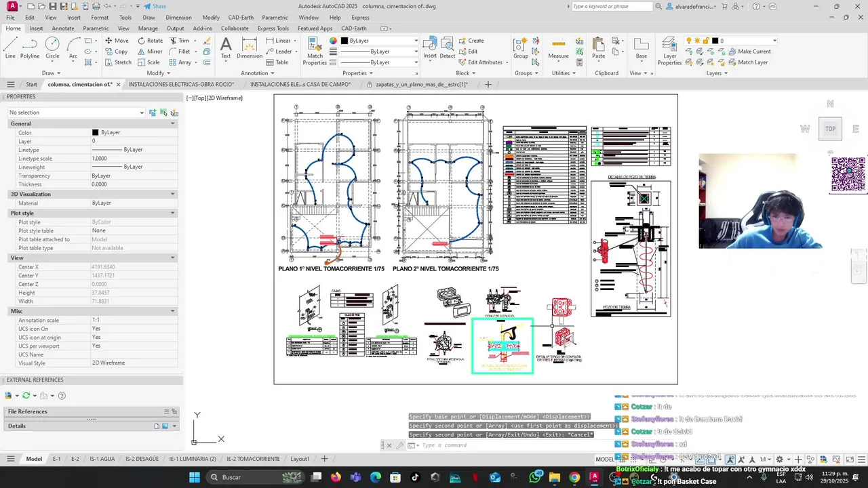The width and height of the screenshot is (868, 488).
Task: Add a new layout tab with plus button
Action: coord(324,459)
